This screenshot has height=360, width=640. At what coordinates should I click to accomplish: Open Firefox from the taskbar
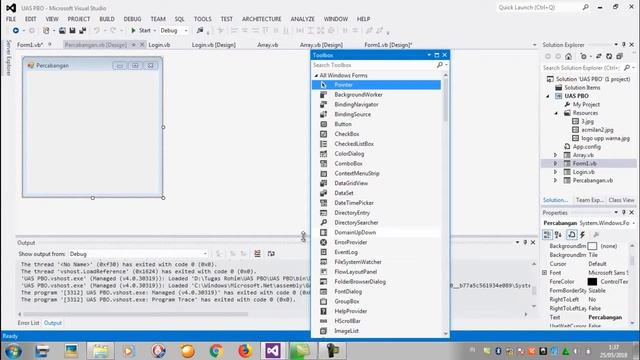click(x=244, y=351)
